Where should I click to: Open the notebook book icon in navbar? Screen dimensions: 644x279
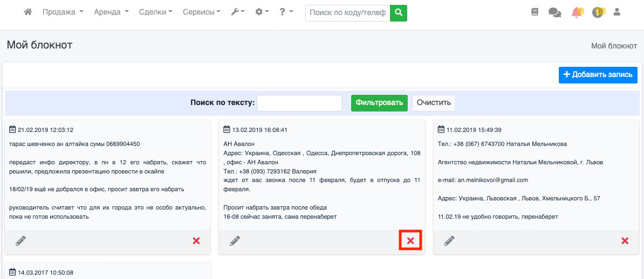pyautogui.click(x=535, y=12)
